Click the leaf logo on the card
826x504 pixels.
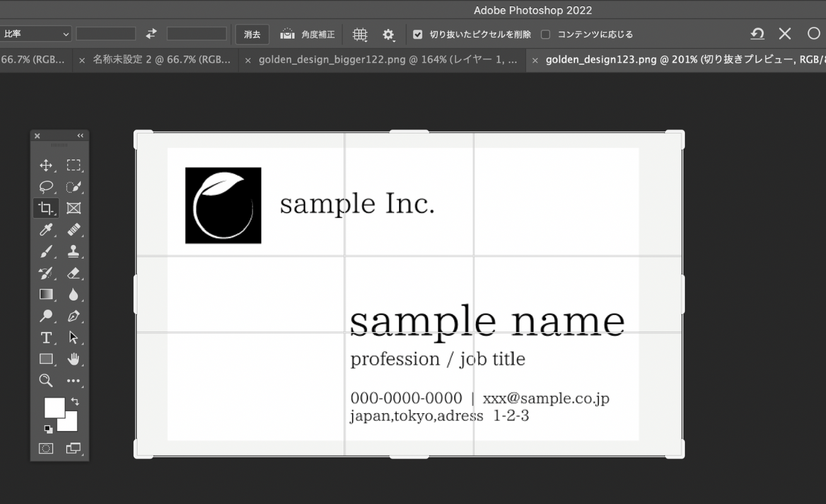pyautogui.click(x=223, y=205)
